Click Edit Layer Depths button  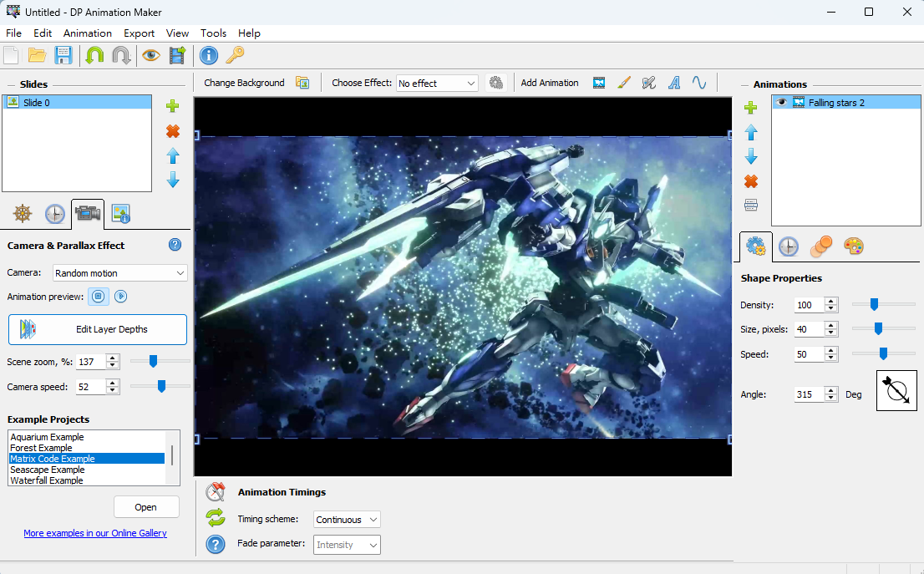click(x=98, y=329)
